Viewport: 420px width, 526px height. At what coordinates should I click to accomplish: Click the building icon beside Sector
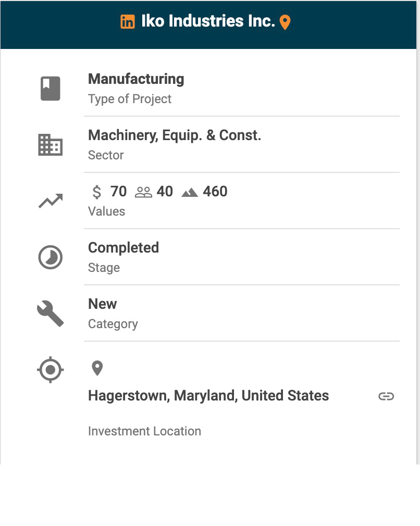click(x=51, y=145)
